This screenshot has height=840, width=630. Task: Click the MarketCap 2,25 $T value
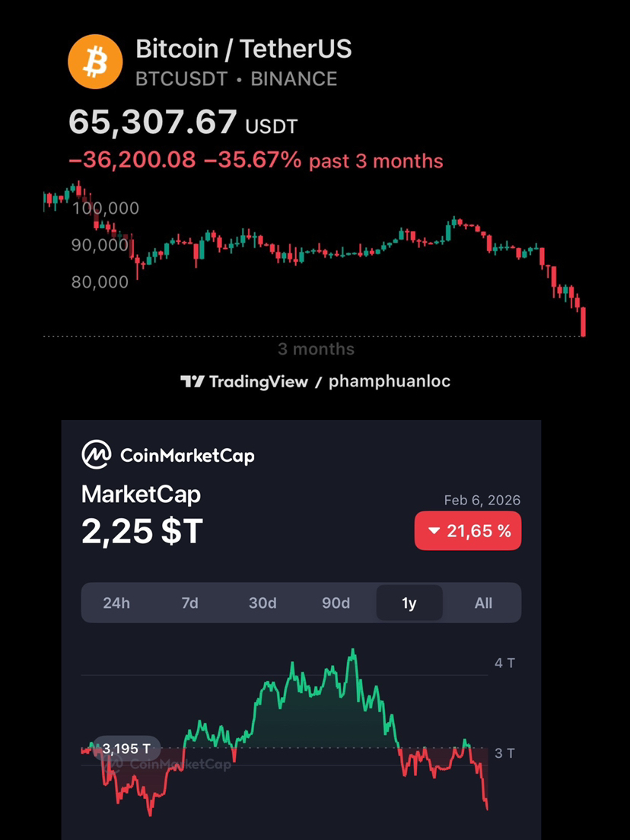[142, 531]
